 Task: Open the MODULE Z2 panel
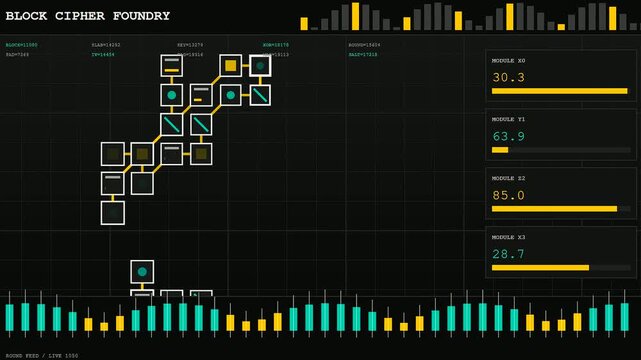pos(560,193)
